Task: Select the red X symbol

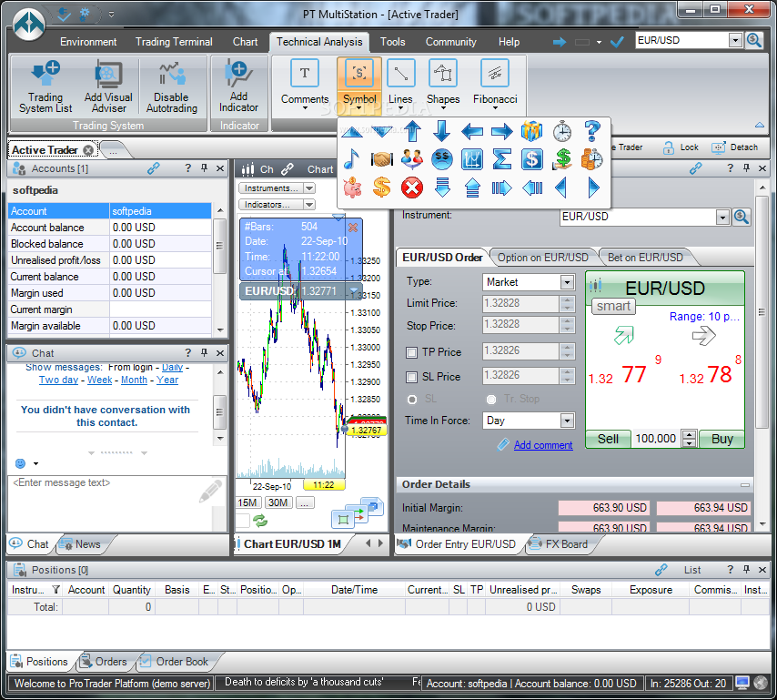Action: (412, 188)
